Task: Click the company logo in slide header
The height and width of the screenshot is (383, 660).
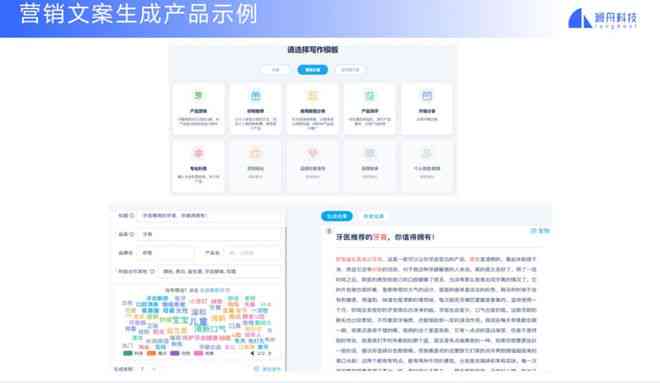Action: [x=603, y=19]
